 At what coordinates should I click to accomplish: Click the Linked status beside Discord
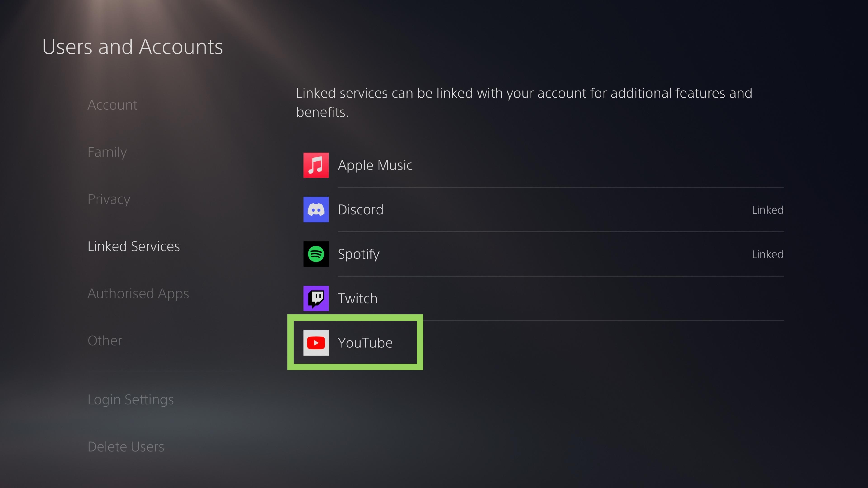tap(768, 210)
